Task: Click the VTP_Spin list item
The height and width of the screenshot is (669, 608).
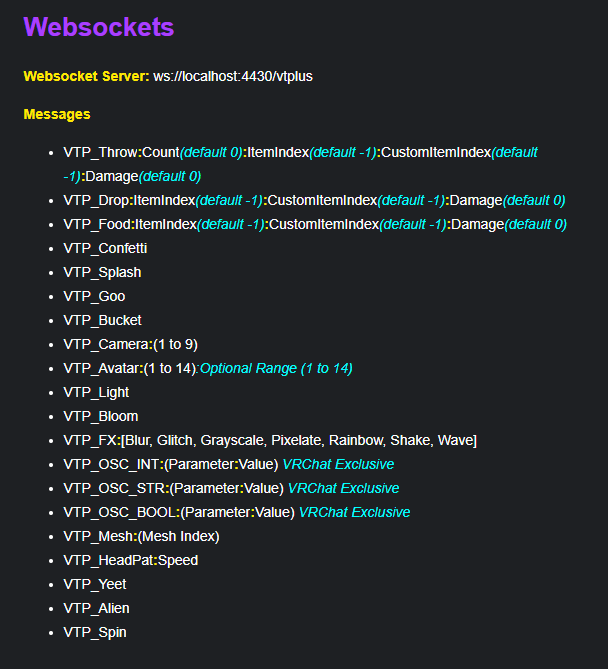Action: (95, 632)
